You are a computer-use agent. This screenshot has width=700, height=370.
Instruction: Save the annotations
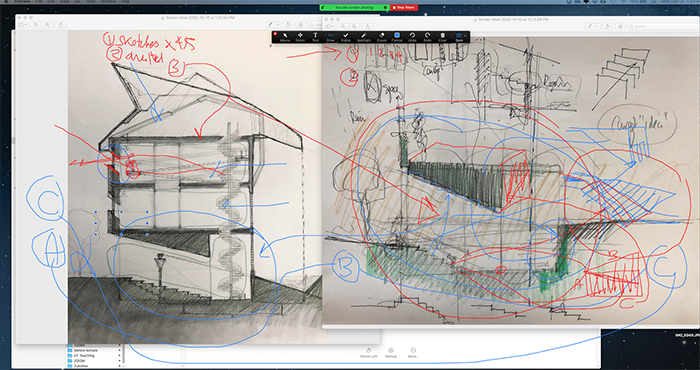tap(458, 37)
